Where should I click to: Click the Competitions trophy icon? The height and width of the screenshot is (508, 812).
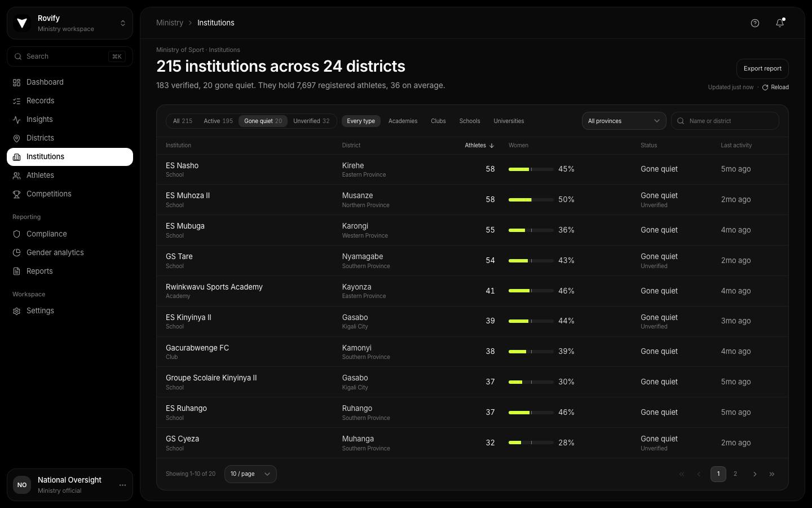(x=17, y=194)
